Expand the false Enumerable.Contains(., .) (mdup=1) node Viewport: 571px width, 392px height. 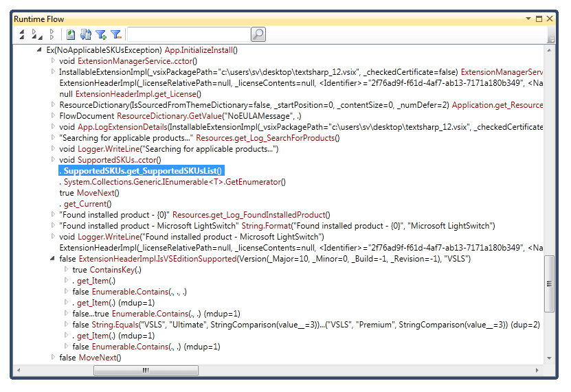click(x=66, y=346)
